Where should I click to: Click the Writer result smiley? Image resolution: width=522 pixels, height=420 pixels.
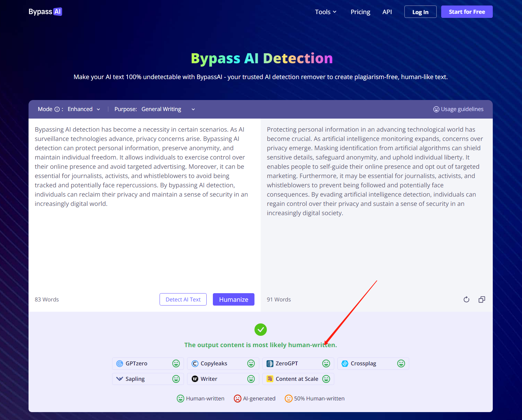pos(251,379)
